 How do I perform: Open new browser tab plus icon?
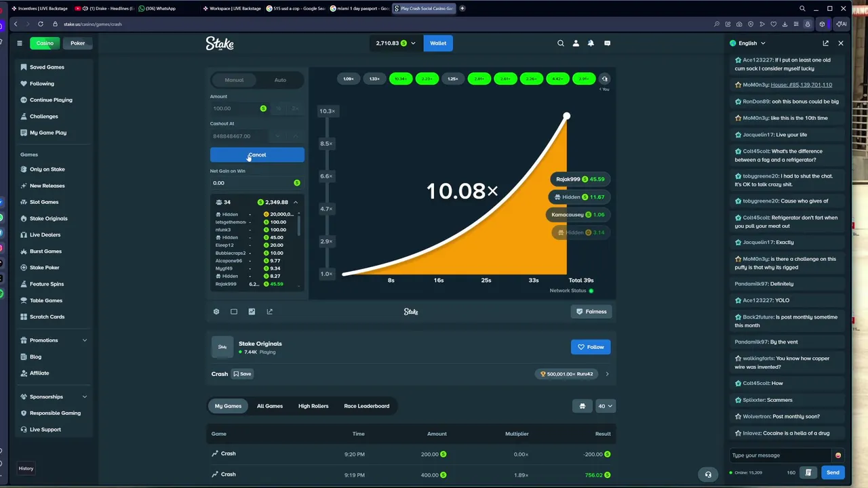462,9
